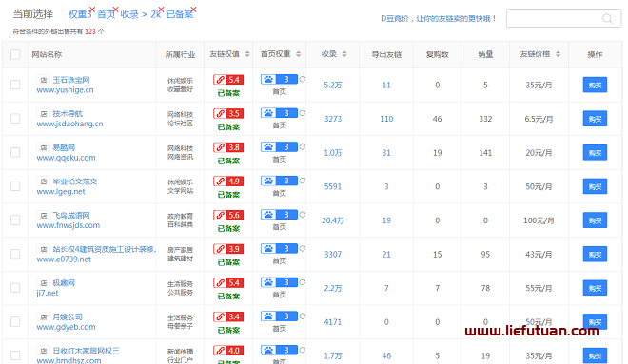Check the box for 毕业论文范文 row

[x=15, y=186]
